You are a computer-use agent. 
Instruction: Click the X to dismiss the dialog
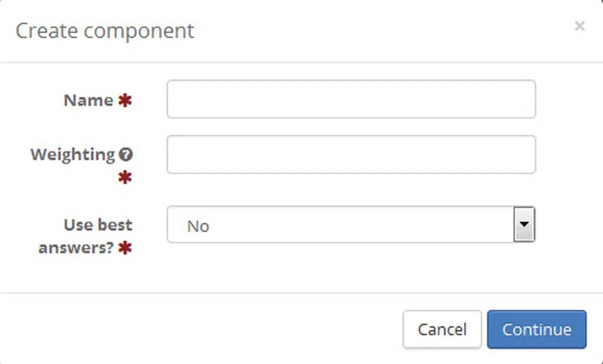[580, 26]
